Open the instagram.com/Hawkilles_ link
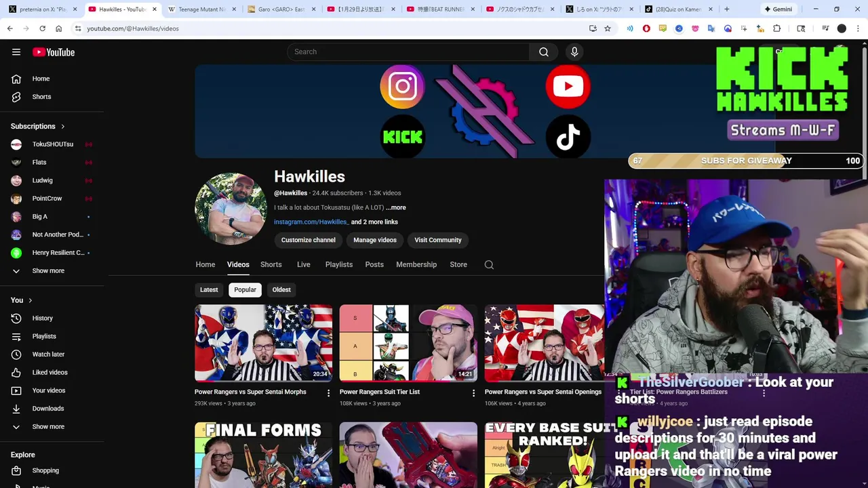The width and height of the screenshot is (868, 488). click(311, 222)
